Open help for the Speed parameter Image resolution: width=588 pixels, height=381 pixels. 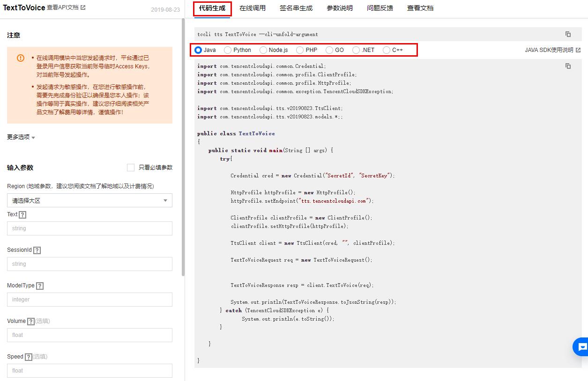pyautogui.click(x=29, y=357)
